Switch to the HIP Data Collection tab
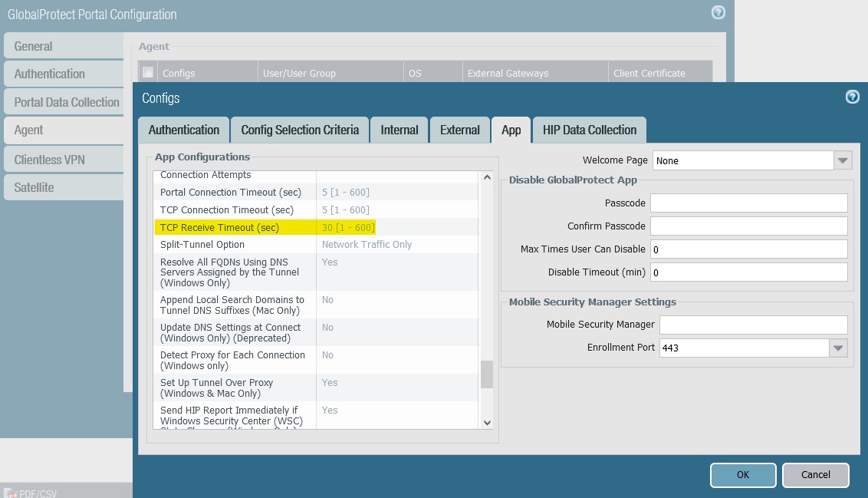Image resolution: width=868 pixels, height=498 pixels. click(x=590, y=129)
